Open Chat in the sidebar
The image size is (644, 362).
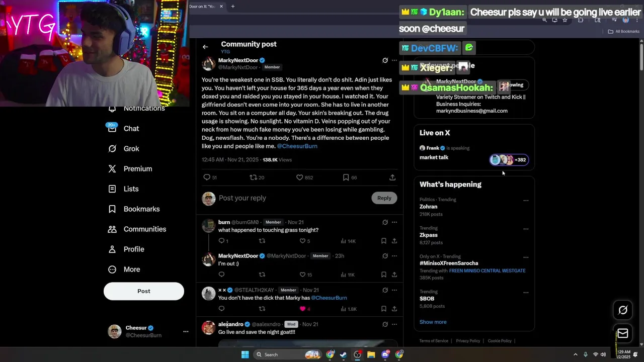[124, 129]
